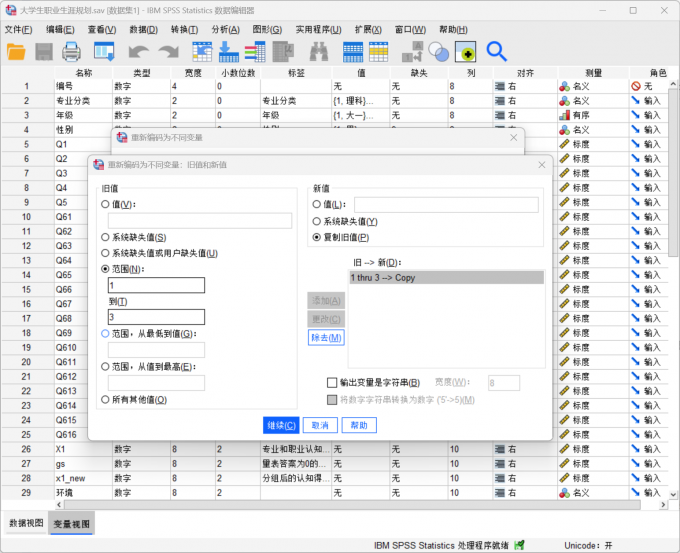Image resolution: width=680 pixels, height=553 pixels.
Task: Check 输出变量是字符串(B) checkbox
Action: tap(332, 383)
